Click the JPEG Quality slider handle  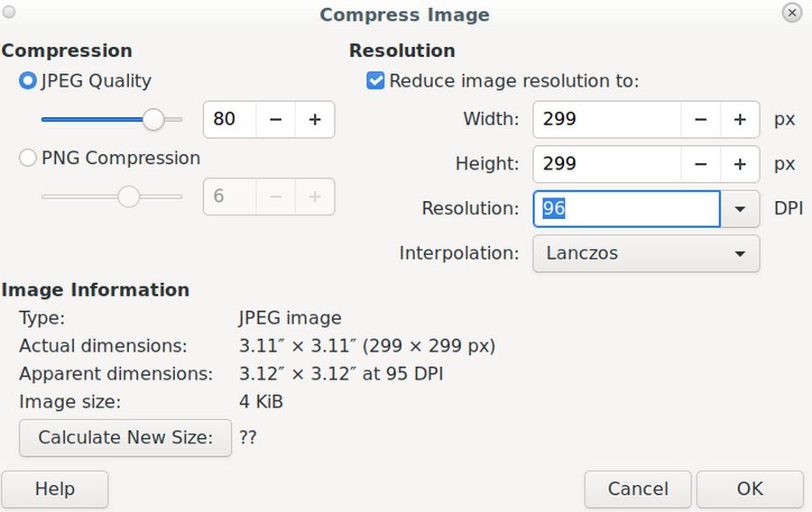point(154,119)
